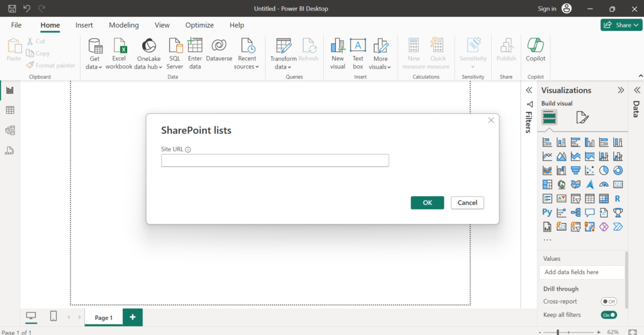644x335 pixels.
Task: Launch Copilot from the ribbon
Action: [536, 50]
